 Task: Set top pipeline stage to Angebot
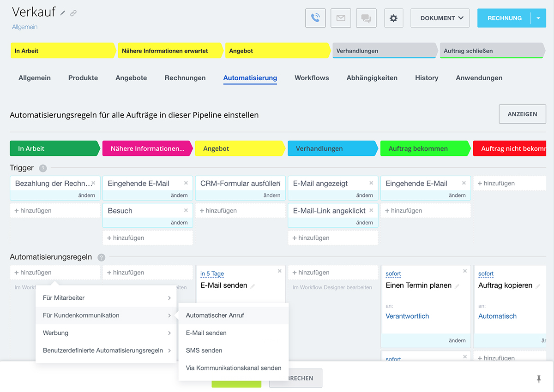(x=277, y=51)
